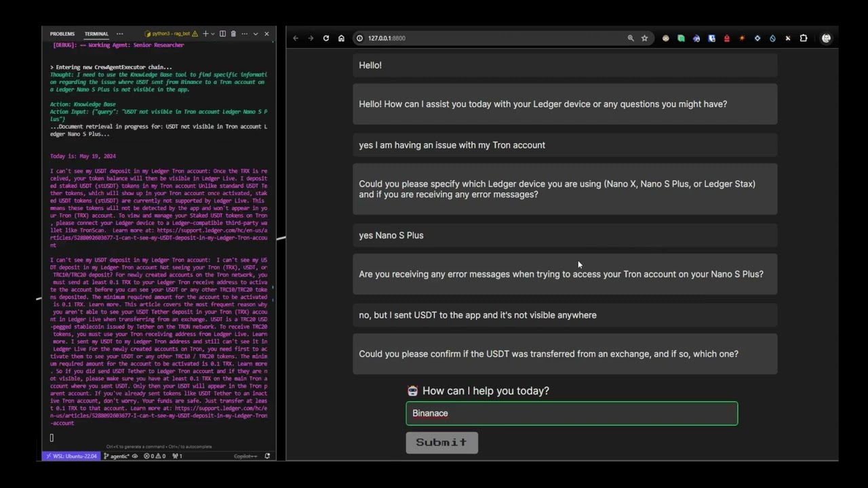868x488 pixels.
Task: Close the terminal panel with X
Action: [267, 34]
